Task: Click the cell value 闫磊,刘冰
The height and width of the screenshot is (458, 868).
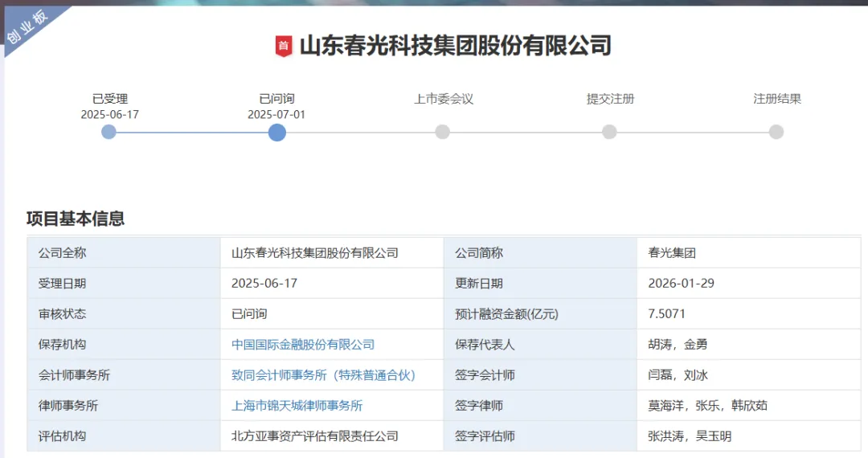Action: pos(678,375)
